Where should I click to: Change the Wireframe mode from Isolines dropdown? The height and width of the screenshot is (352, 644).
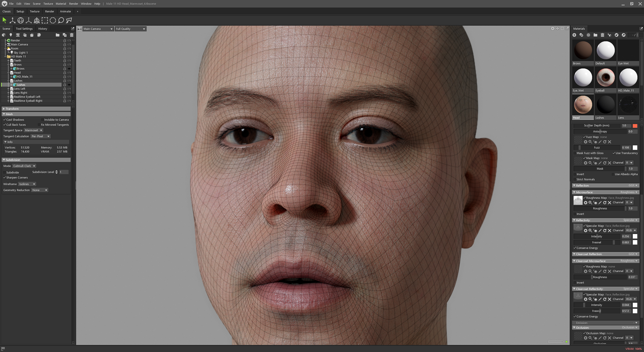click(27, 184)
